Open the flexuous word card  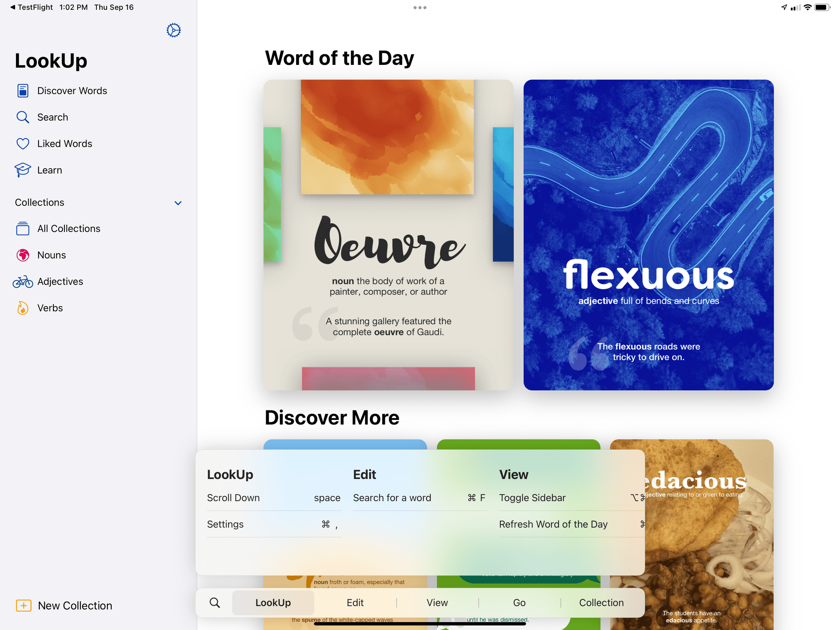point(648,235)
